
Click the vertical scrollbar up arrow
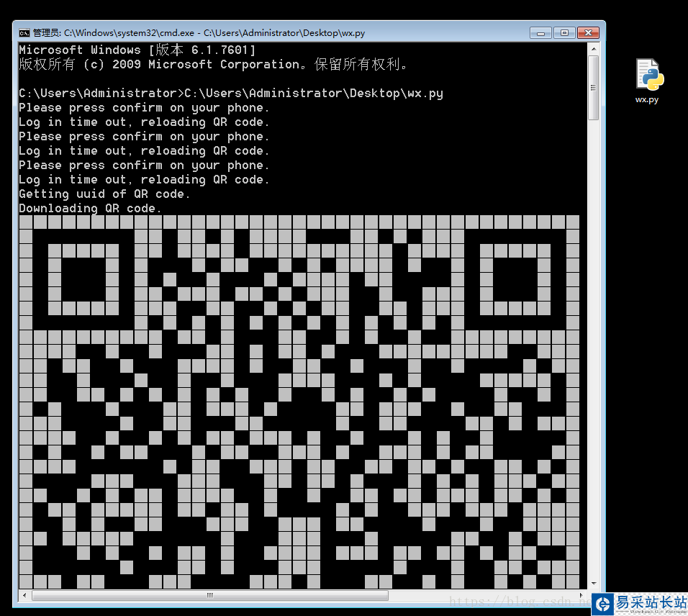593,49
